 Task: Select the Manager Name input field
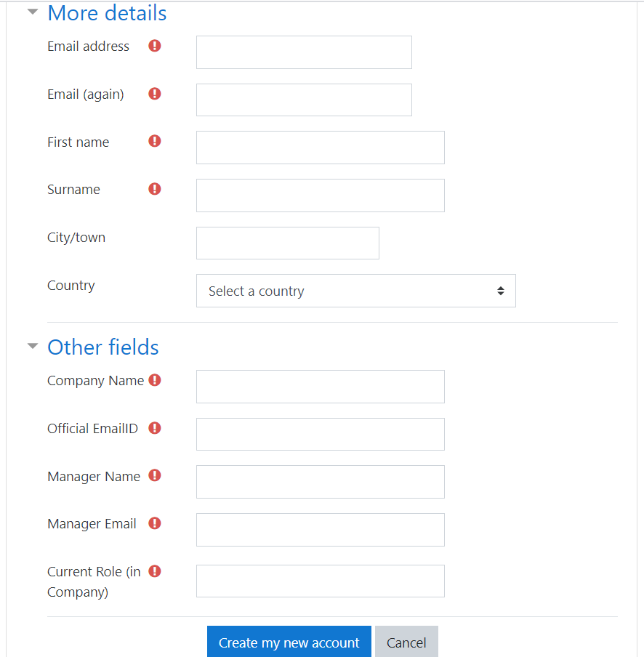(x=320, y=482)
